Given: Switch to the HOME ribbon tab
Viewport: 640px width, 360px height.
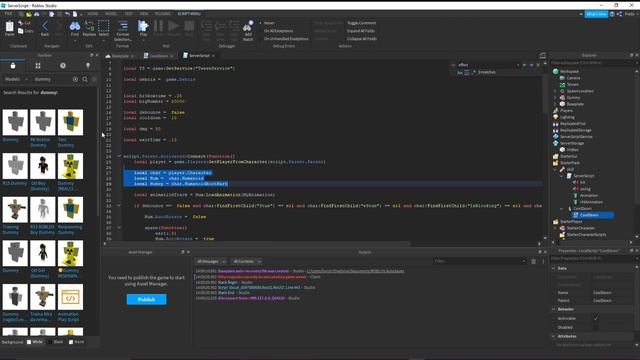Looking at the screenshot, I should [93, 14].
